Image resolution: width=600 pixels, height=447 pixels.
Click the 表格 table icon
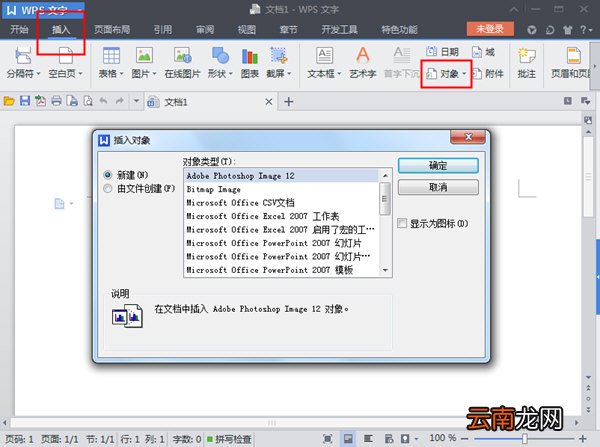coord(111,56)
